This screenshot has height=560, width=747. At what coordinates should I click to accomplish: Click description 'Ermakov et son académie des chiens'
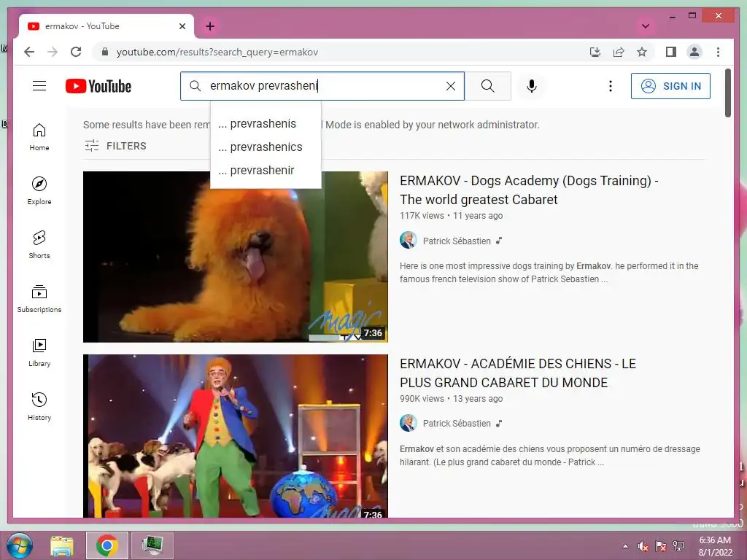pos(550,455)
